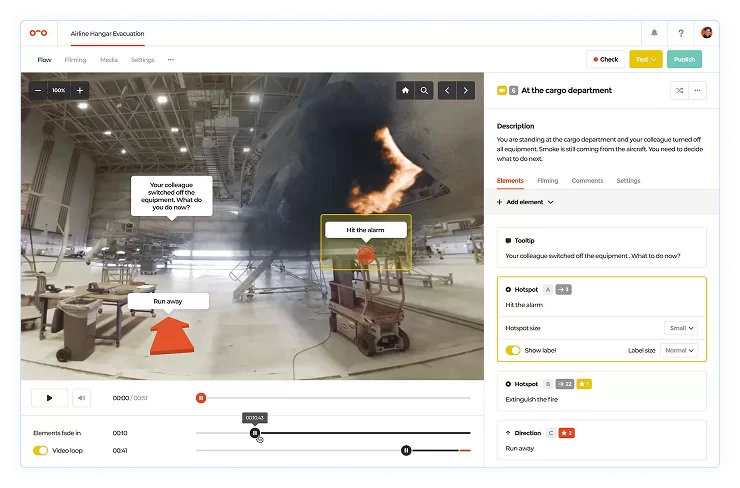Open the Comments tab in side panel
This screenshot has width=740, height=488.
(x=587, y=181)
